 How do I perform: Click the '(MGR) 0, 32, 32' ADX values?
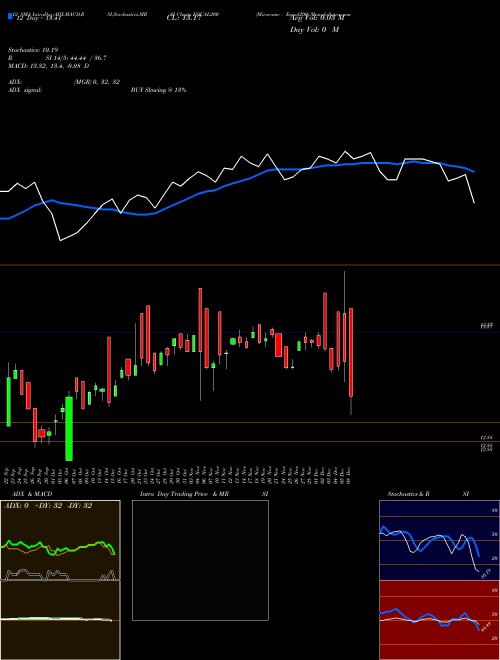[97, 82]
